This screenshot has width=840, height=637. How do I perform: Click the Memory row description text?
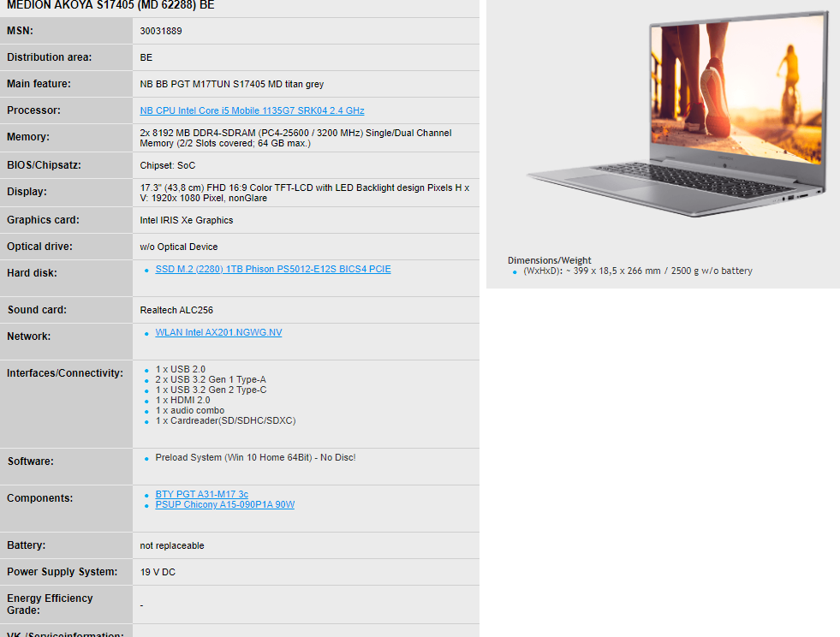(295, 138)
